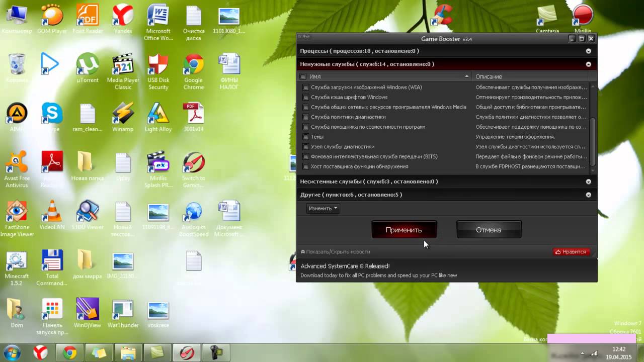Check Служба загрузки изображений Windows (WIA)
Image resolution: width=644 pixels, height=362 pixels.
pos(305,87)
